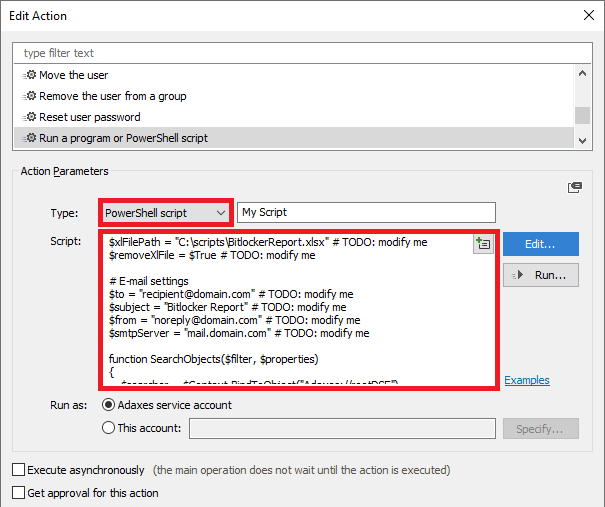Open the Examples link
This screenshot has width=605, height=507.
(526, 380)
